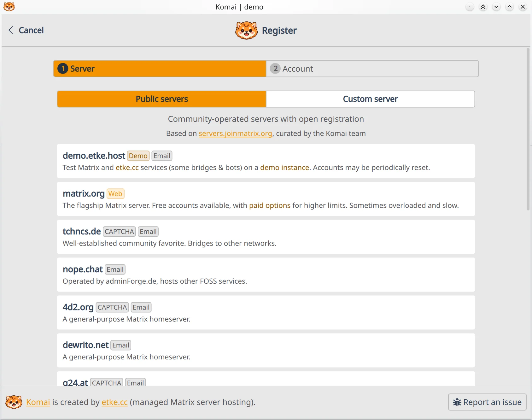Open the demo instance link
This screenshot has width=532, height=420.
(284, 168)
